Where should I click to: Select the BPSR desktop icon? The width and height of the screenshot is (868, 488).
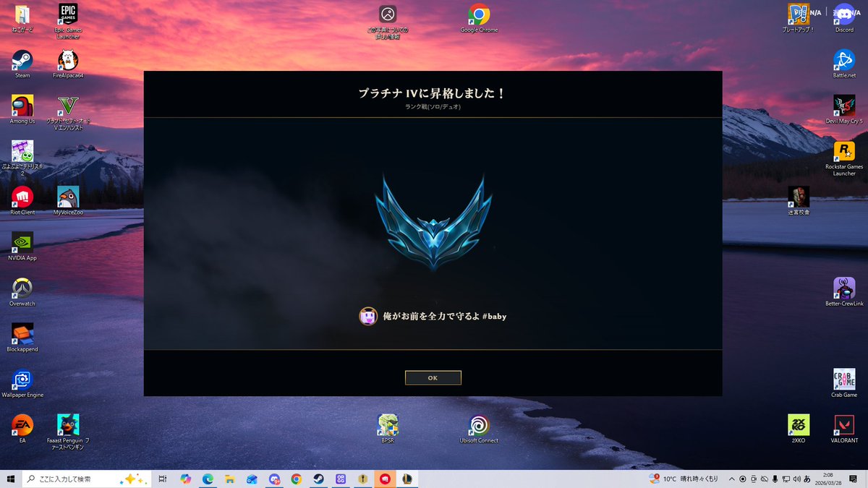point(388,429)
